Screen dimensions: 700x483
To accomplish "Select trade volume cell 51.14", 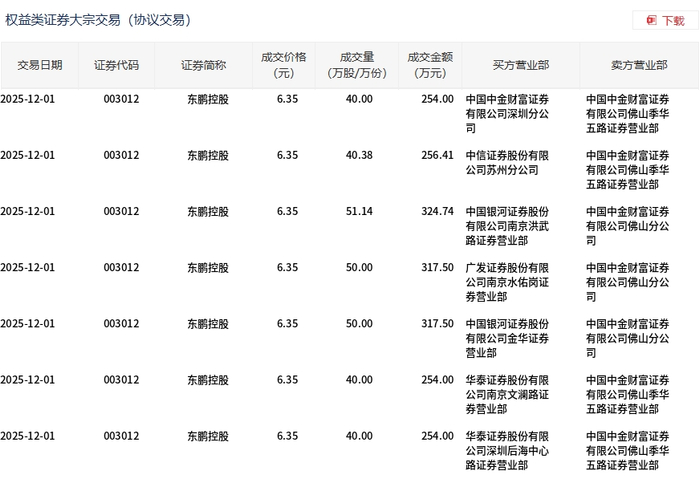I will 359,212.
